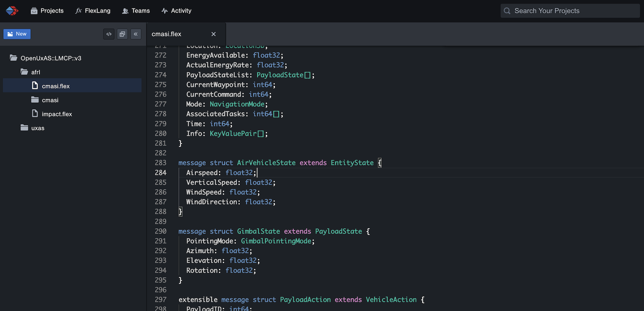
Task: Expand the uxas folder
Action: coord(33,128)
